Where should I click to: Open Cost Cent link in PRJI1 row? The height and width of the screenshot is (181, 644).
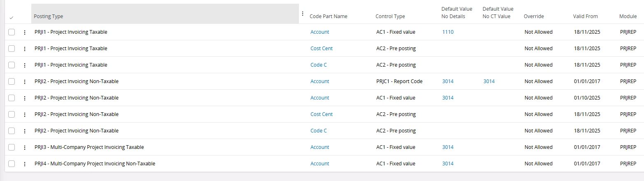click(321, 49)
